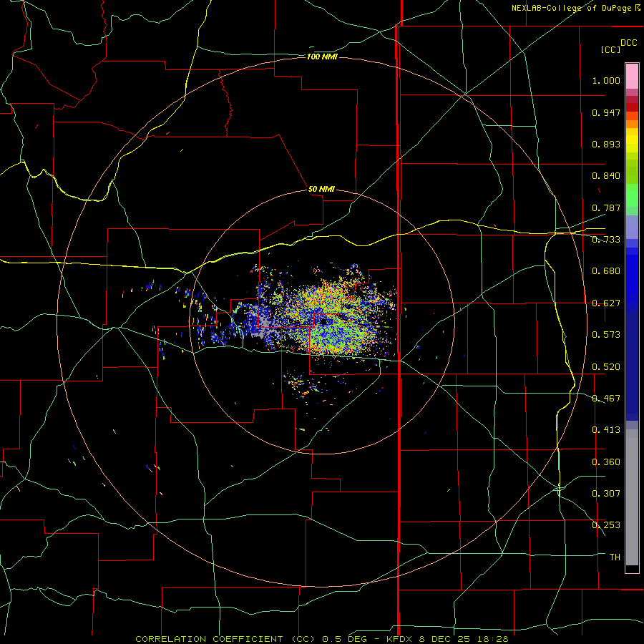
Task: Click the 0.680 legend value
Action: click(606, 271)
